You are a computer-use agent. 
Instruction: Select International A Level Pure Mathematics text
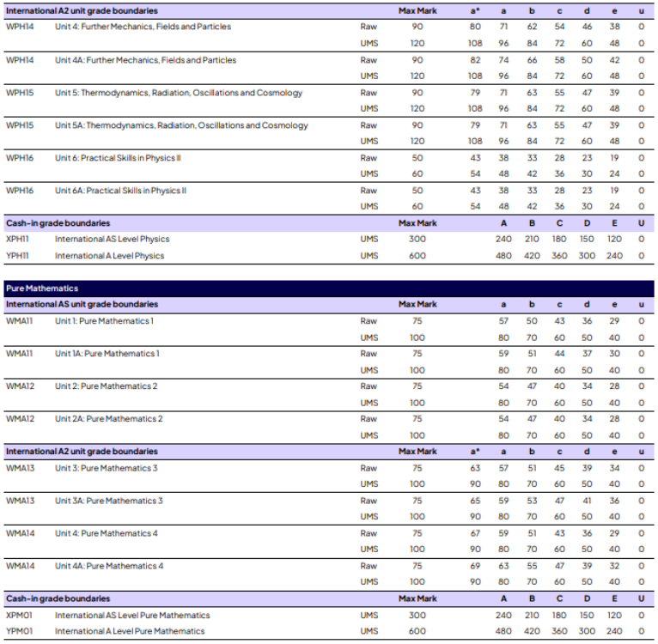130,631
